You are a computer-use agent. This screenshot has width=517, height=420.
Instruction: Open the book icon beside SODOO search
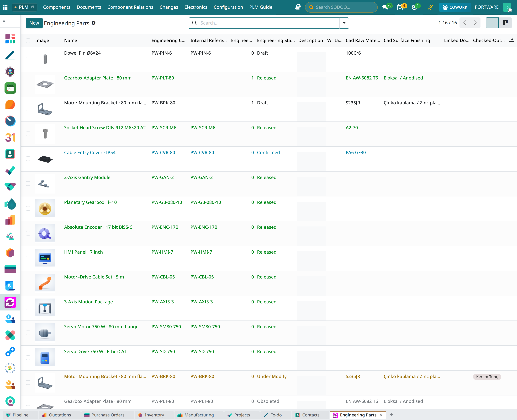click(x=298, y=7)
